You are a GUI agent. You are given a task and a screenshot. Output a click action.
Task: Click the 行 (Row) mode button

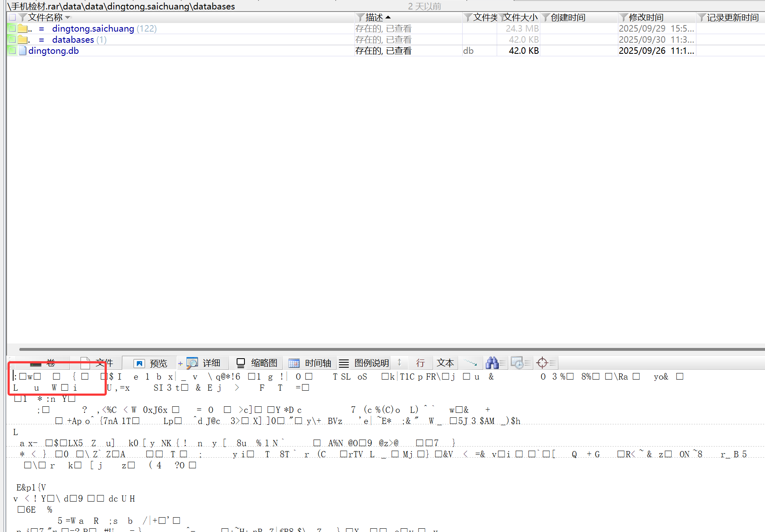[420, 363]
